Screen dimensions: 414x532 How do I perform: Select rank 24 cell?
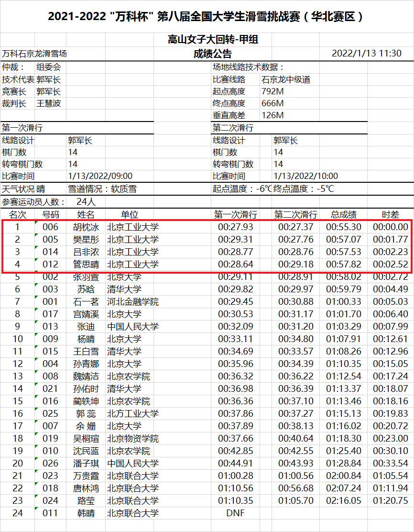click(x=18, y=513)
